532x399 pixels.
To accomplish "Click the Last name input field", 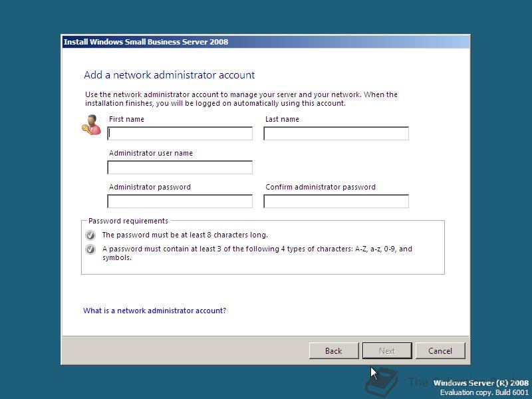I will click(x=336, y=134).
